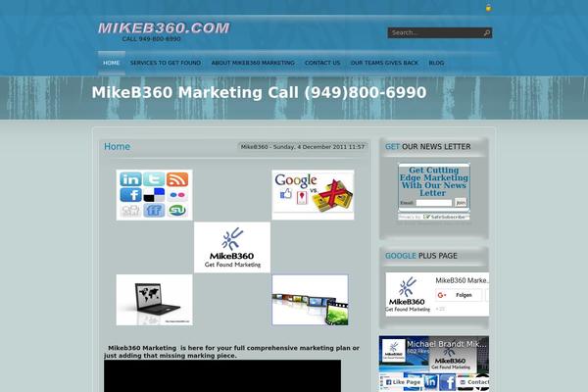This screenshot has height=392, width=588.
Task: Focus the Search input field
Action: click(x=436, y=33)
